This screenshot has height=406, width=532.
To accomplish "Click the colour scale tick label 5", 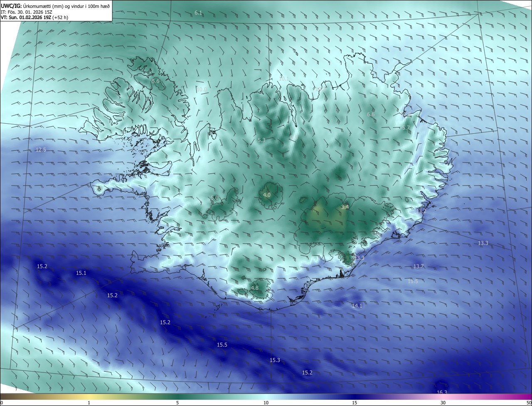I will [177, 403].
